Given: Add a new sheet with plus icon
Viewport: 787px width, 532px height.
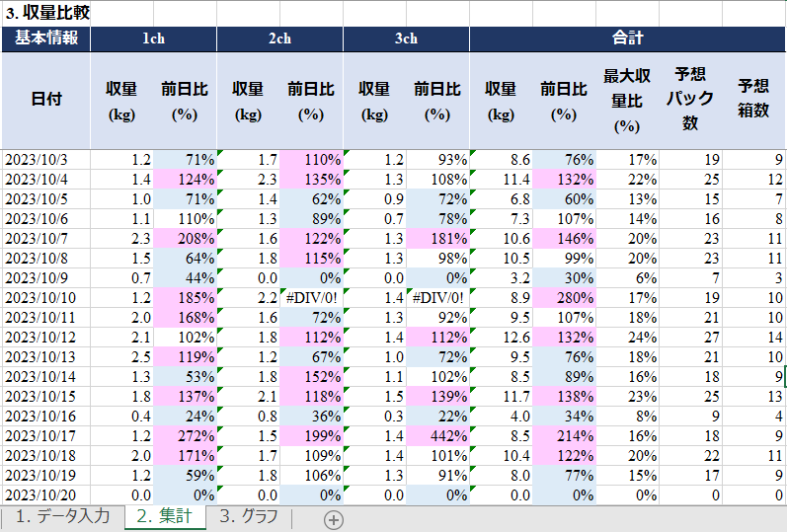Looking at the screenshot, I should (x=334, y=520).
